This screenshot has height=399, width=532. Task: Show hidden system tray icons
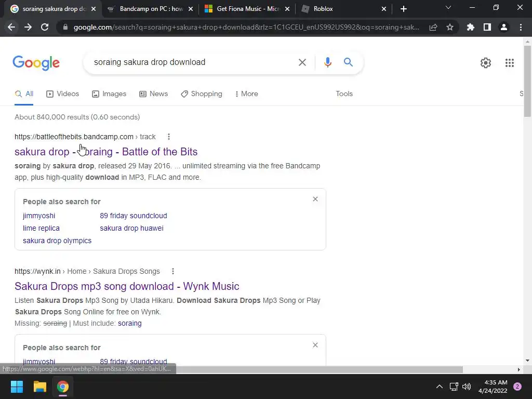click(x=440, y=387)
